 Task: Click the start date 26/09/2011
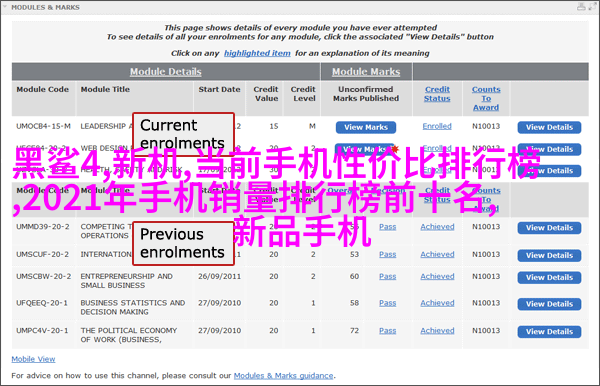coord(219,276)
